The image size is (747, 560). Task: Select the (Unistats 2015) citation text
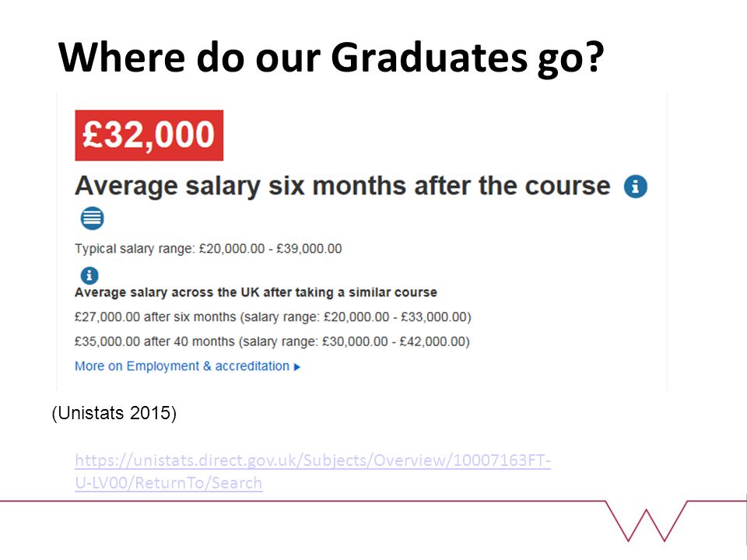(114, 413)
